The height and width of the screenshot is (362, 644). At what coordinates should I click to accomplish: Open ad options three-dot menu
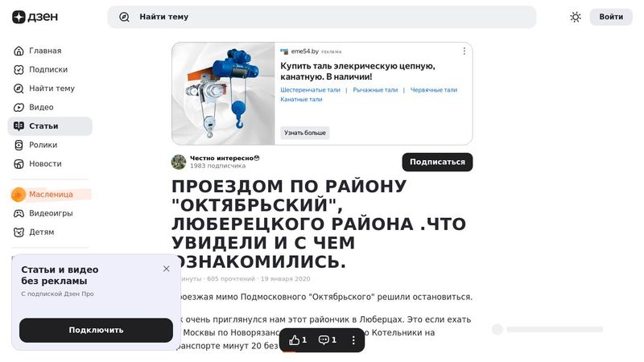click(464, 51)
